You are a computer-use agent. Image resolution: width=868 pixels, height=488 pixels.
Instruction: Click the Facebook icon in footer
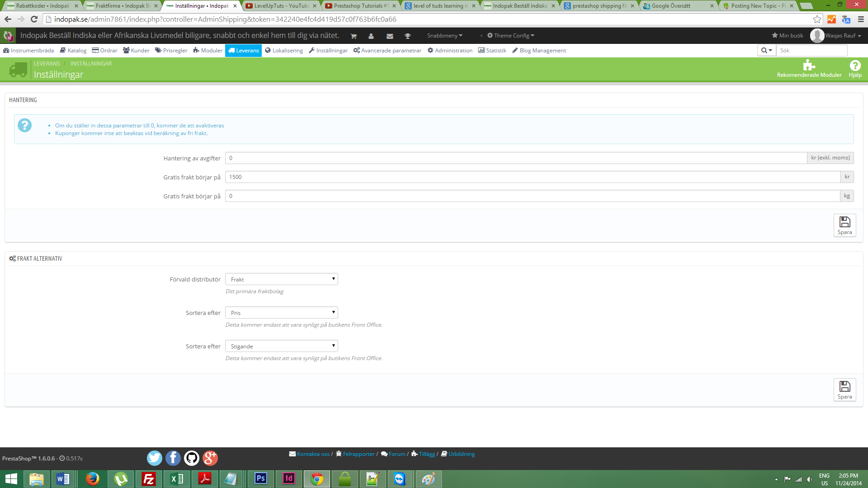pyautogui.click(x=173, y=458)
